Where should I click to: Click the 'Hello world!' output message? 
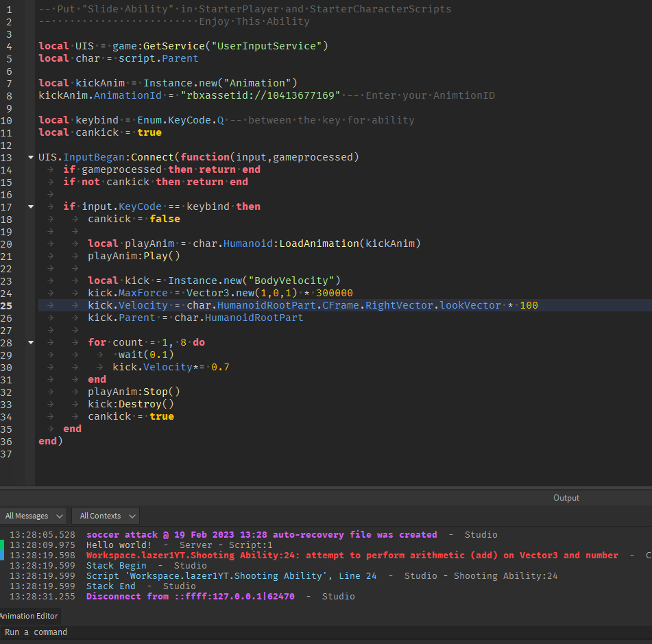pos(119,545)
